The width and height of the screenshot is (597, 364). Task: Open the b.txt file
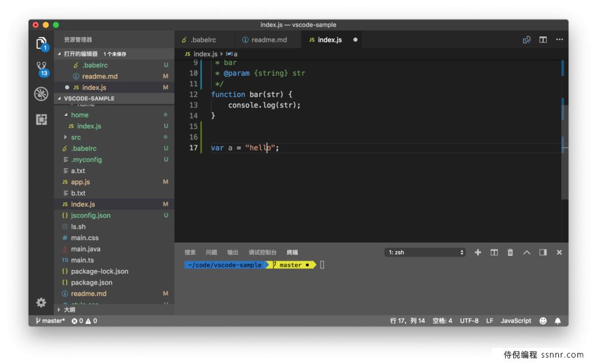114,193
